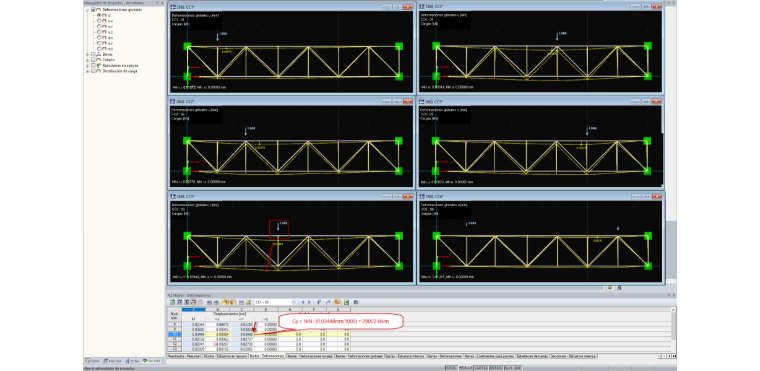Go to previous load case with blue left arrow
Screen dimensions: 760x371
click(x=302, y=302)
